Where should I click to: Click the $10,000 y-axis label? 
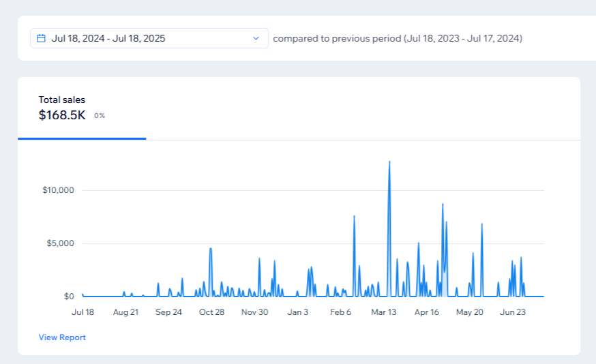58,190
